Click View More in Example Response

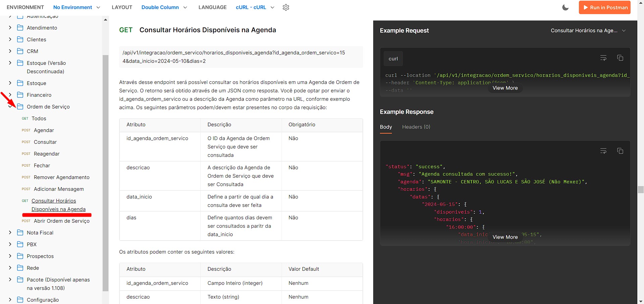pos(505,237)
